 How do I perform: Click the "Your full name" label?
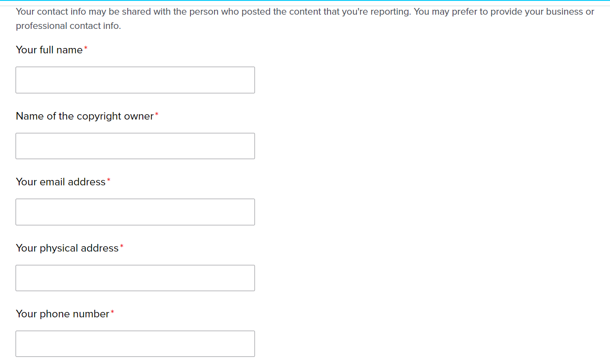pos(49,50)
